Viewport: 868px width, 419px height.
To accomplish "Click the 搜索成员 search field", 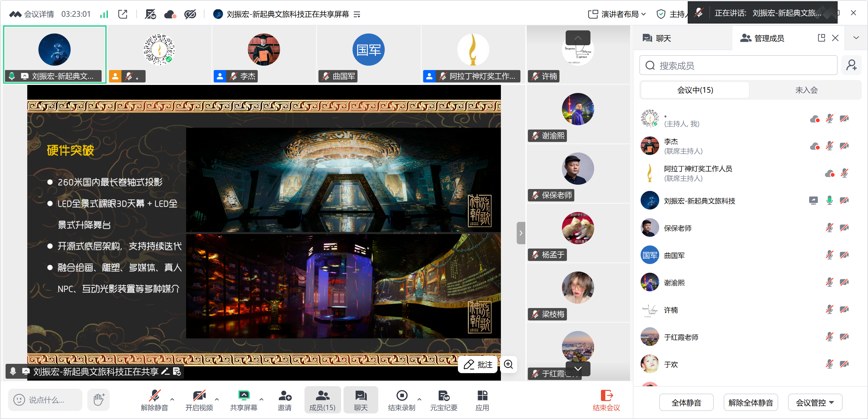I will pyautogui.click(x=738, y=65).
